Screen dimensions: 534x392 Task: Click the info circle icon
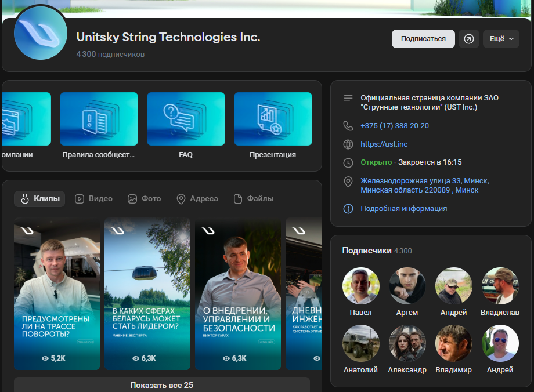pos(348,209)
